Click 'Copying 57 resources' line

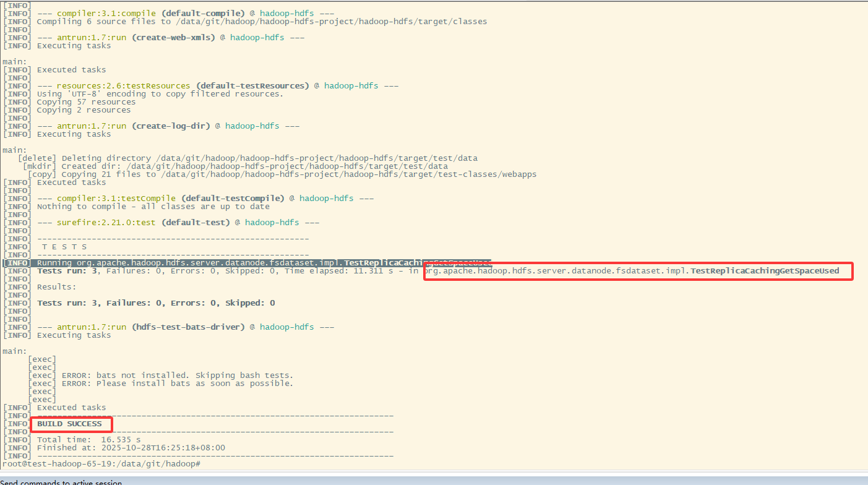tap(86, 102)
